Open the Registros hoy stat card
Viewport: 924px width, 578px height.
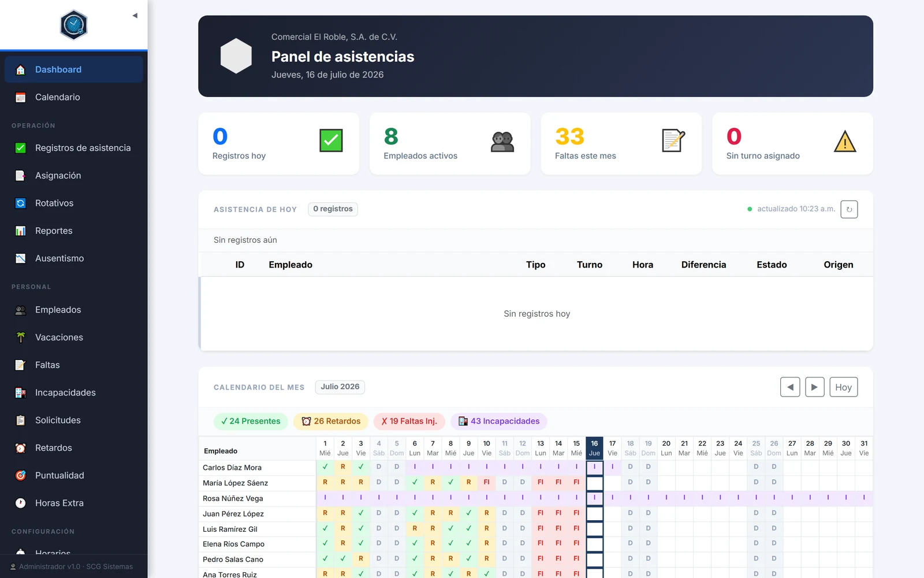pos(278,144)
